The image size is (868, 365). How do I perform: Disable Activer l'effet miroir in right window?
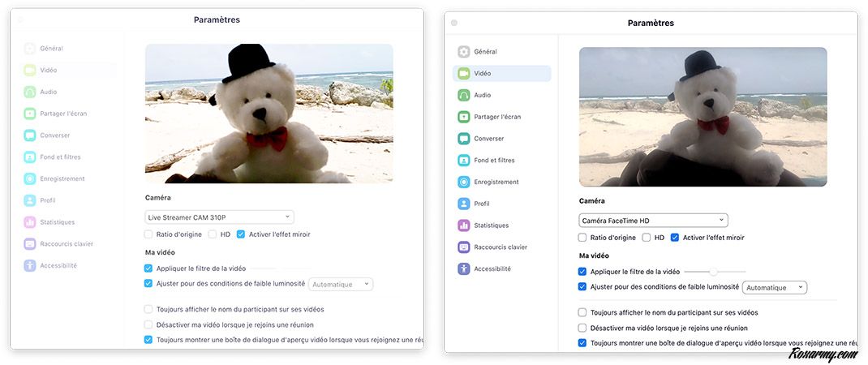[675, 238]
